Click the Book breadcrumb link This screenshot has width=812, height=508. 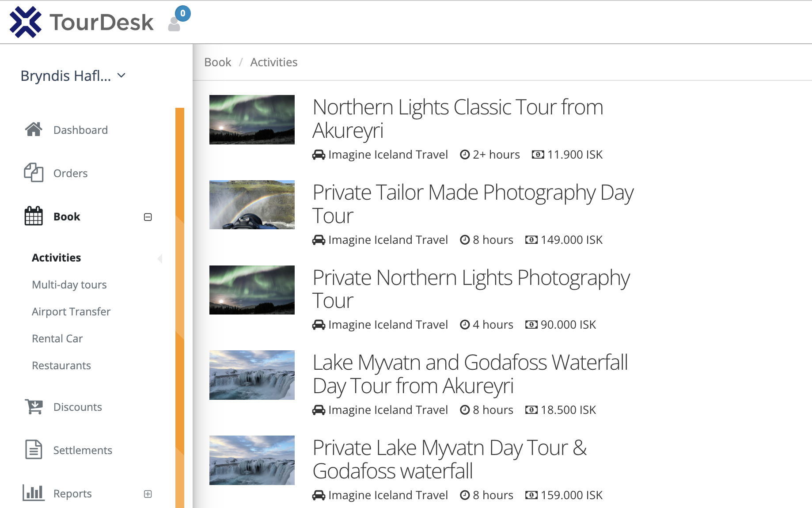217,62
